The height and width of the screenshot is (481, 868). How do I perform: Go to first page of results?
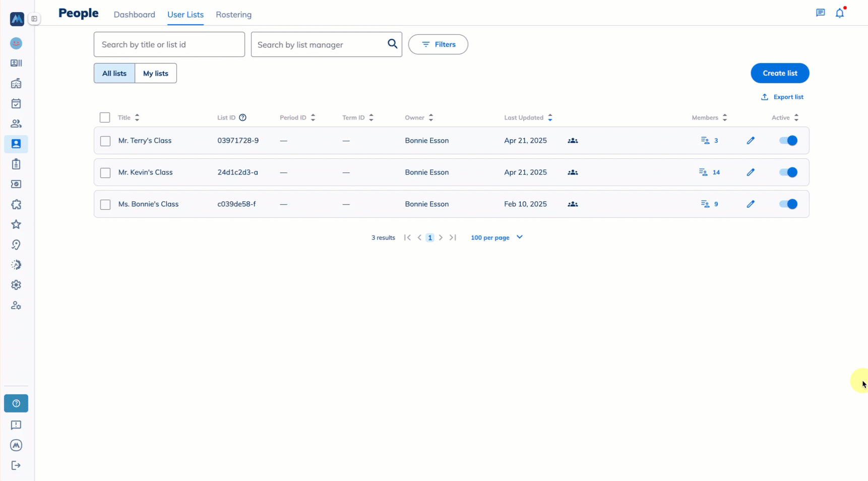pyautogui.click(x=407, y=237)
